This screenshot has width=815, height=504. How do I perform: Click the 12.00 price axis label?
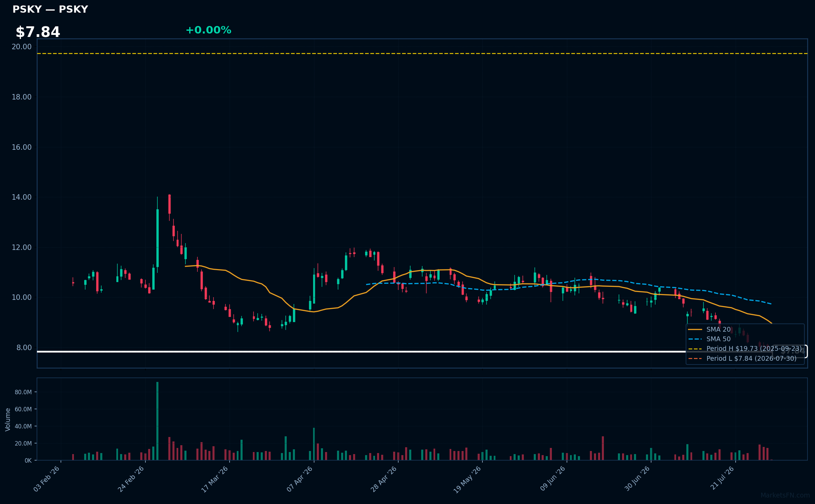click(22, 248)
